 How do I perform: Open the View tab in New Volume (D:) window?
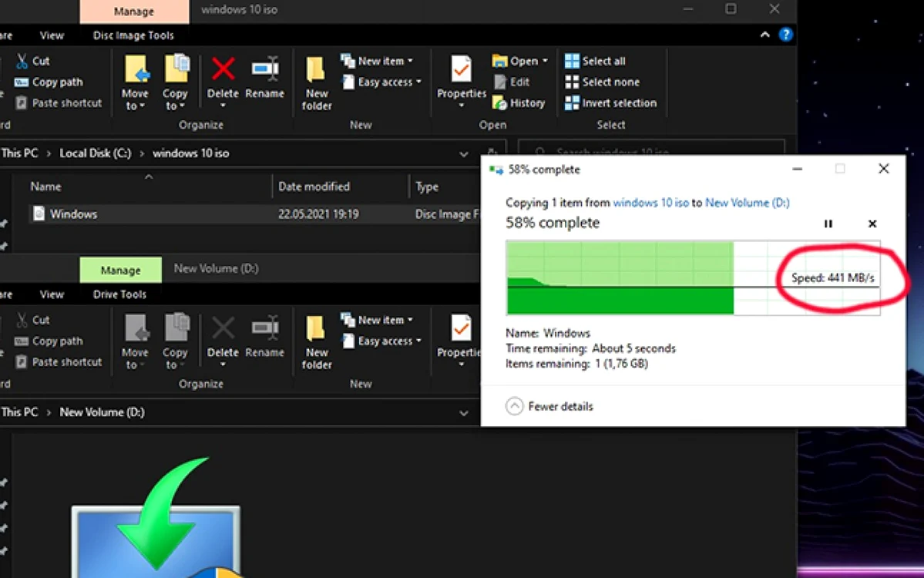coord(52,294)
